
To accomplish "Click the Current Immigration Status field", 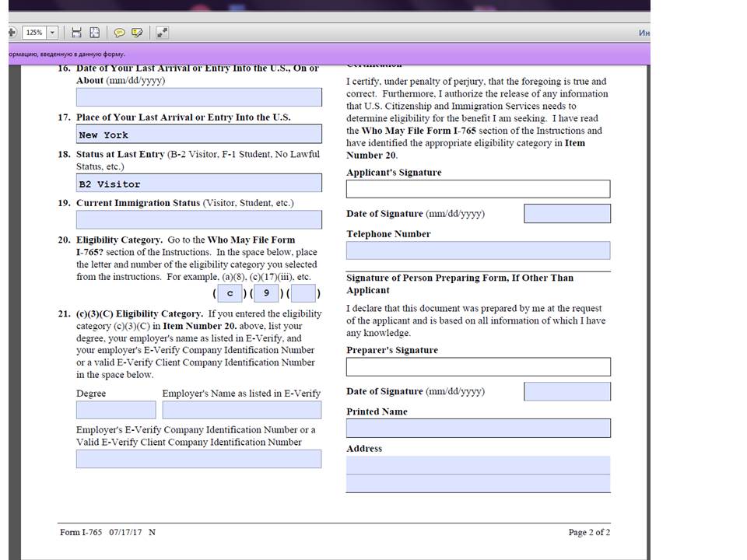I will (198, 219).
